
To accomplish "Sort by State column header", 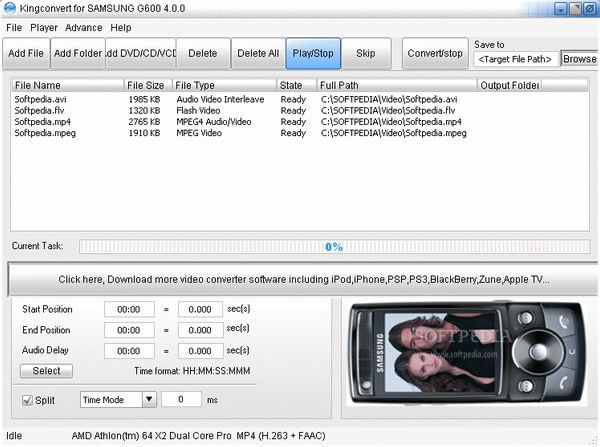I will [x=297, y=85].
